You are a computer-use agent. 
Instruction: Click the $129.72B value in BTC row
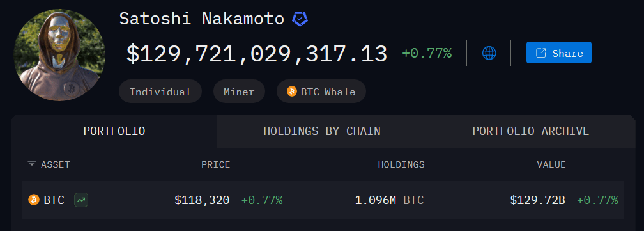point(538,200)
